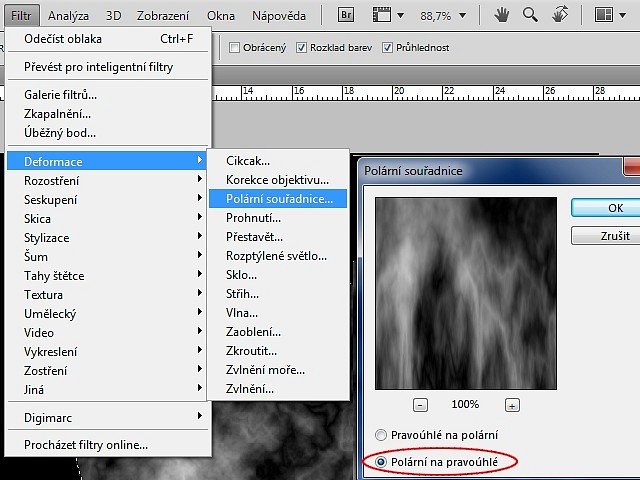
Task: Choose Převést pro inteligentní filtry
Action: [109, 67]
